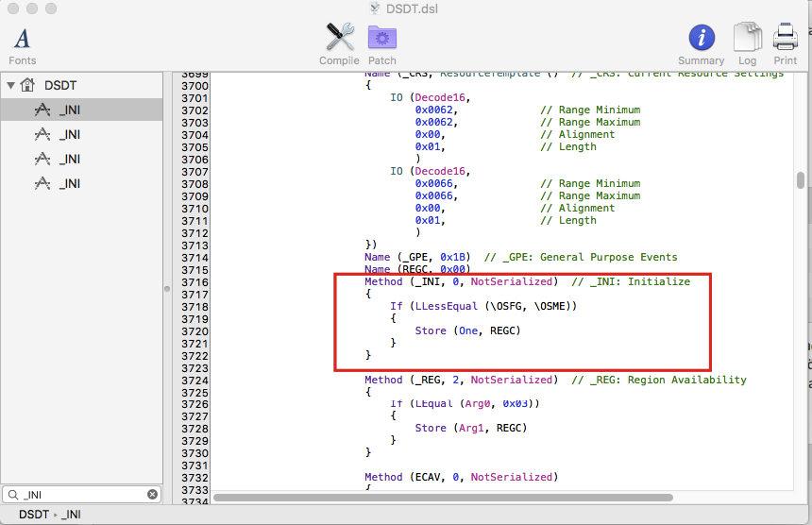This screenshot has width=812, height=525.
Task: Select the third _INI entry in sidebar
Action: click(x=69, y=159)
